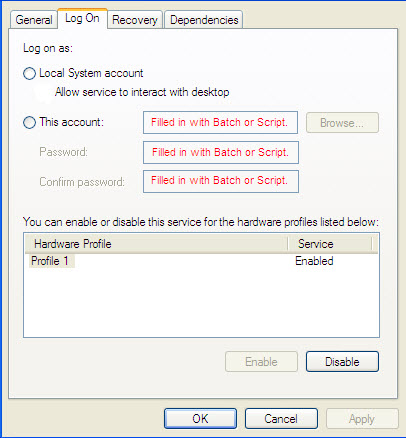Click the Disable button
Viewport: 406px width, 438px height.
point(342,362)
